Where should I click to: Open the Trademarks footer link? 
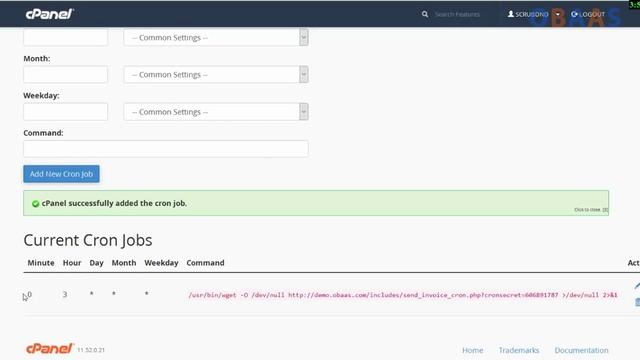coord(519,350)
